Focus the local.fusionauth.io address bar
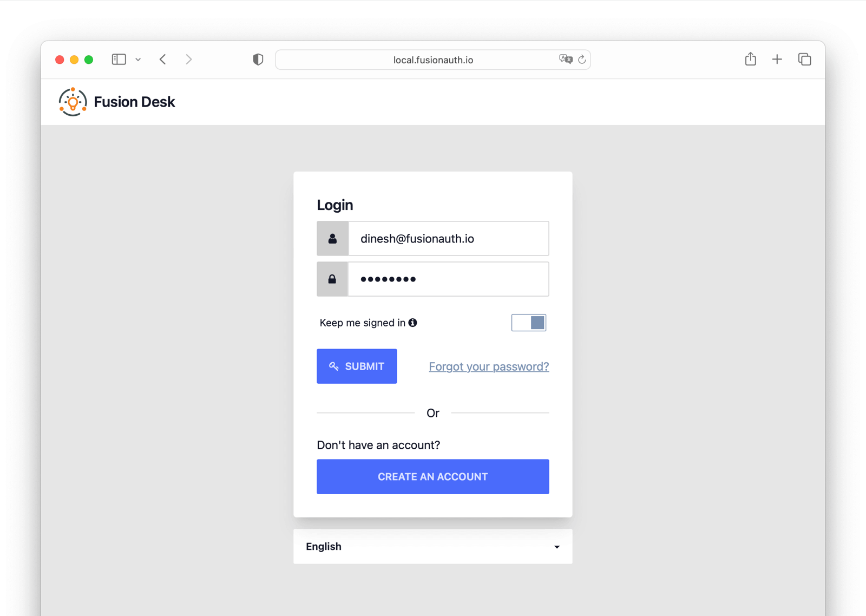Image resolution: width=866 pixels, height=616 pixels. point(433,60)
